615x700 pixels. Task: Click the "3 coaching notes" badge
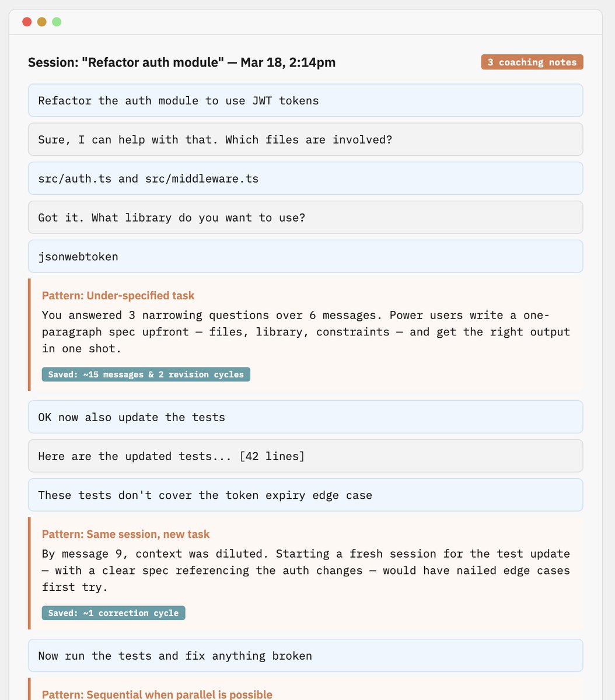click(532, 62)
